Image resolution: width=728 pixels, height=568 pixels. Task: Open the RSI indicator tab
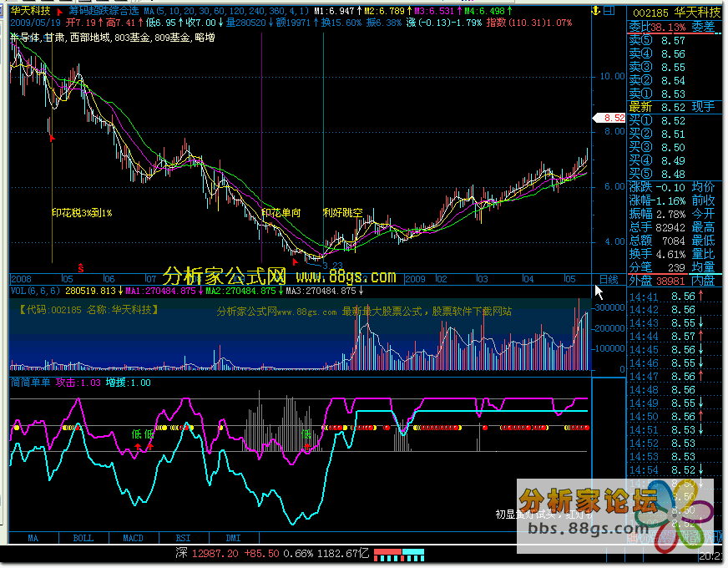(x=184, y=538)
